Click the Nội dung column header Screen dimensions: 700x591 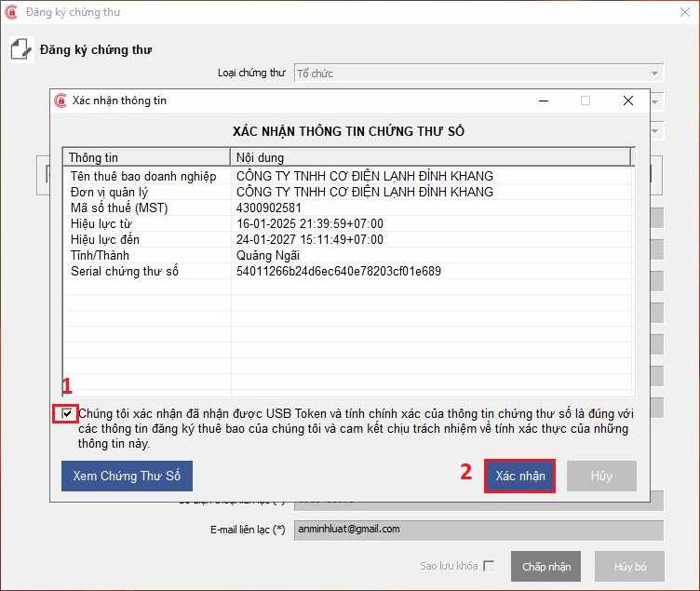pyautogui.click(x=430, y=157)
